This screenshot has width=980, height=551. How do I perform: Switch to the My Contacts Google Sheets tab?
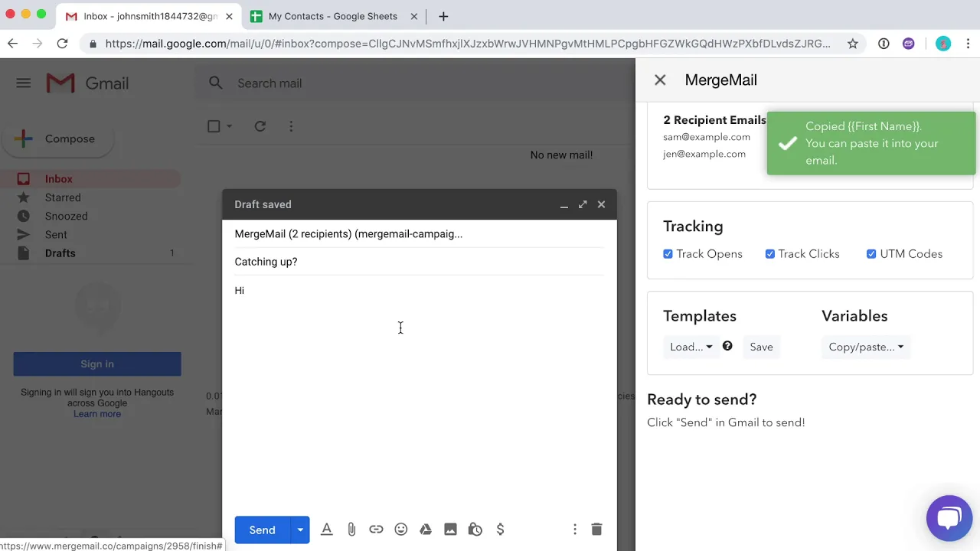point(333,16)
